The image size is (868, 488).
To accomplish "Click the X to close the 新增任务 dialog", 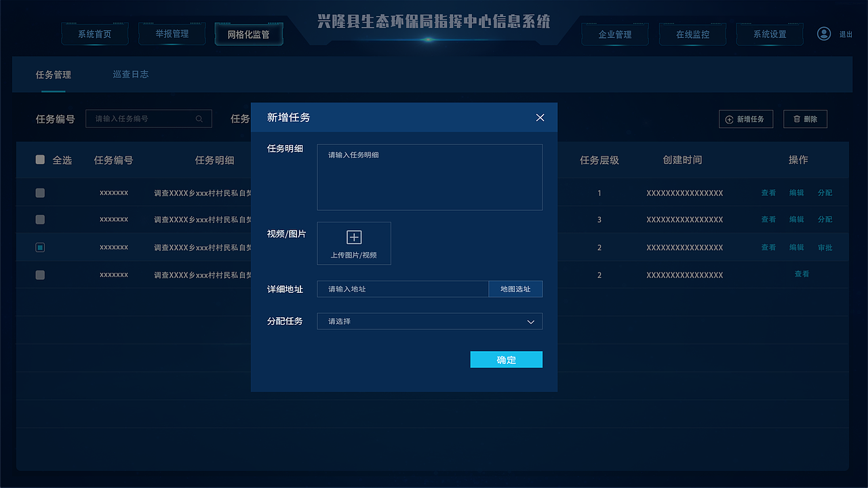I will coord(540,117).
